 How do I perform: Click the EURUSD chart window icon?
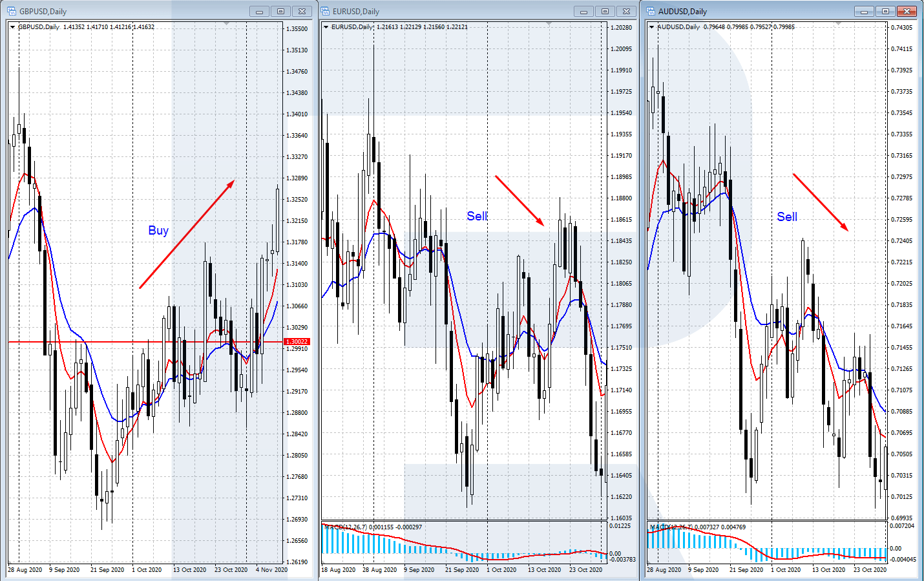click(325, 11)
